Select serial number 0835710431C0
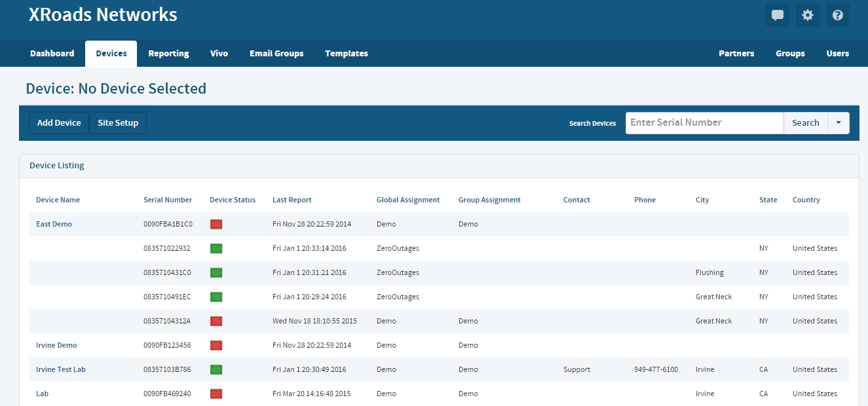The width and height of the screenshot is (868, 406). 167,272
